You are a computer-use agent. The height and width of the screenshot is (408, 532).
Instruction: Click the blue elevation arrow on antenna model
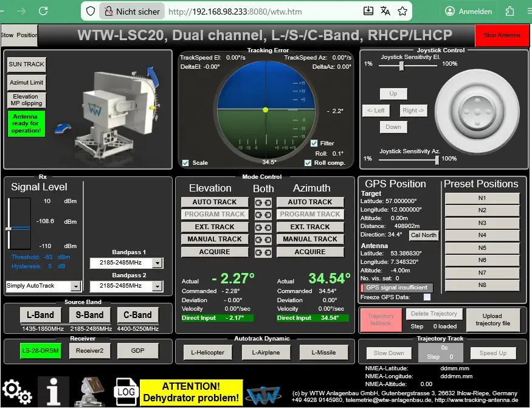(153, 77)
